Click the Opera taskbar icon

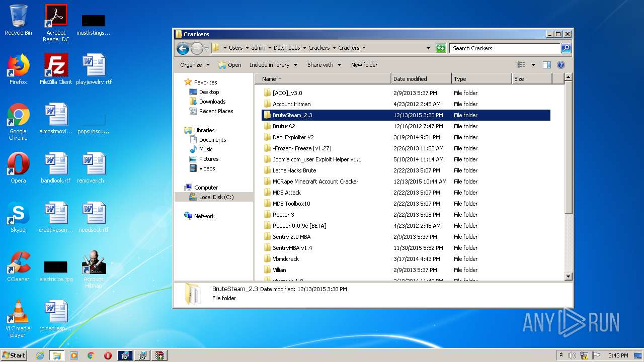(x=108, y=355)
